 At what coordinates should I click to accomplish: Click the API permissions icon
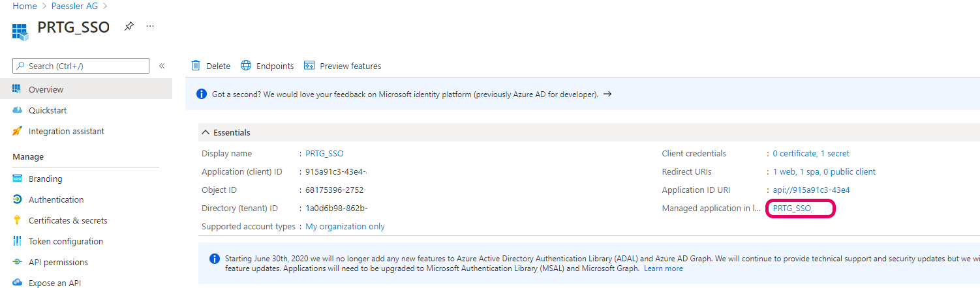click(18, 262)
